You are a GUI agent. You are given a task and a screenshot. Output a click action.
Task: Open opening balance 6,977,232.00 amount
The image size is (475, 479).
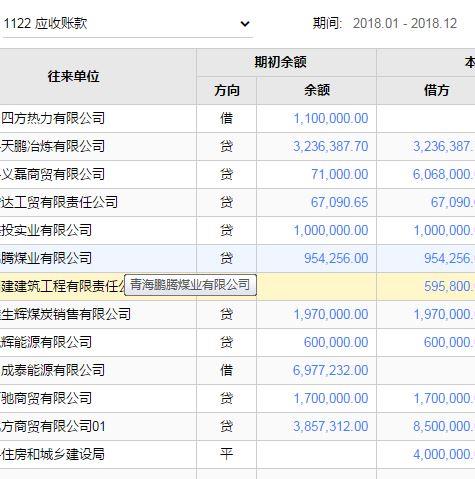pyautogui.click(x=331, y=370)
